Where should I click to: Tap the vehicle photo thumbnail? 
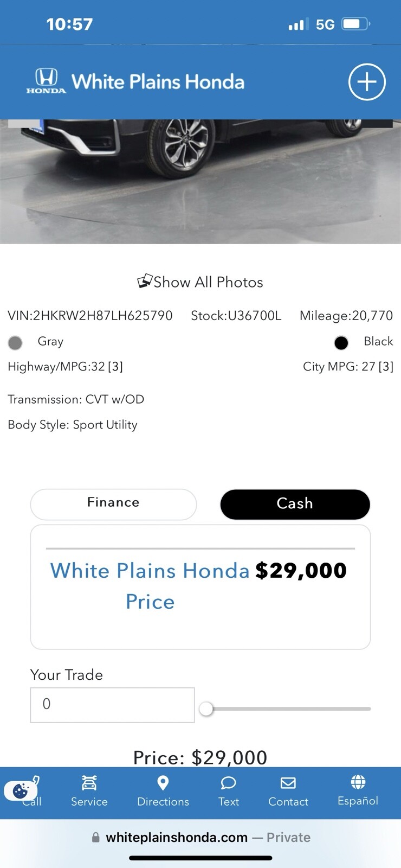[x=200, y=181]
